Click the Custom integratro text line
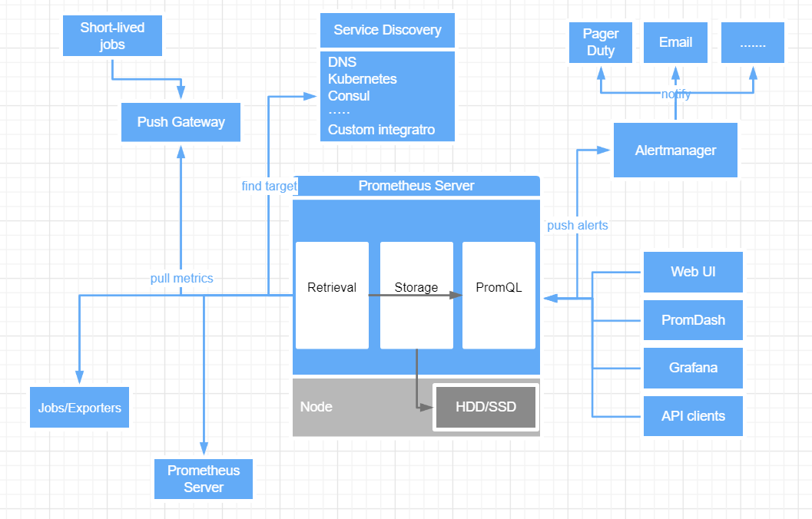This screenshot has width=812, height=519. 381,130
